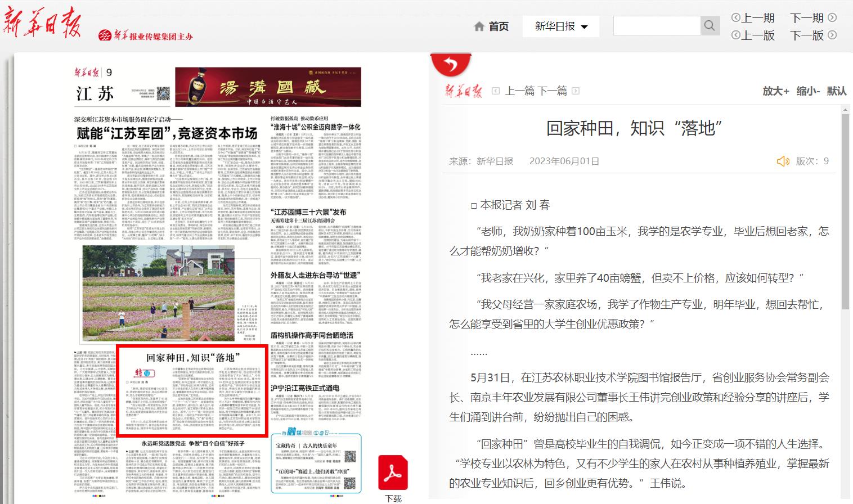Go to previous issue 上一期

(x=753, y=18)
